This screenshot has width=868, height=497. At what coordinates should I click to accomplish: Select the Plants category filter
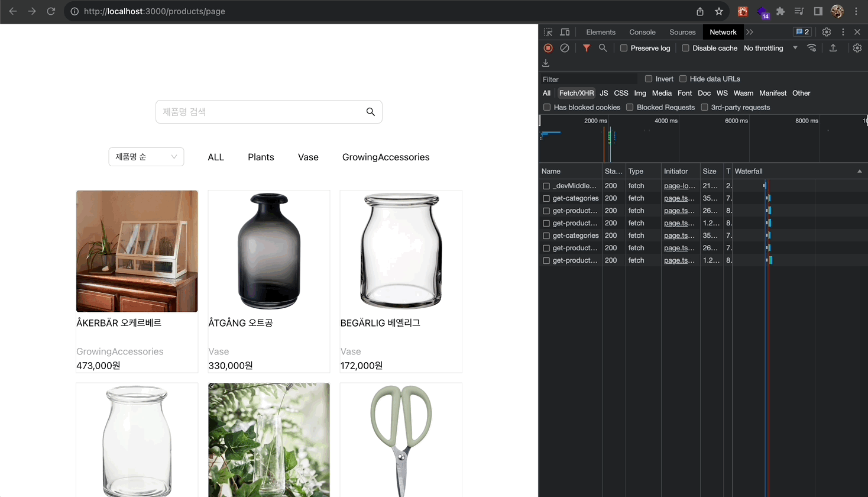(x=261, y=157)
